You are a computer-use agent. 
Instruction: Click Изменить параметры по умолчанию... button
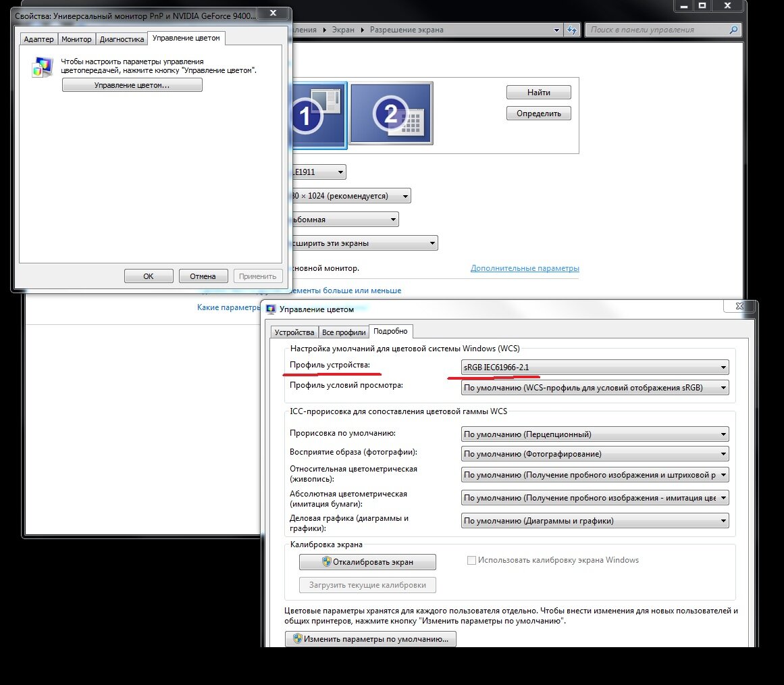click(371, 639)
